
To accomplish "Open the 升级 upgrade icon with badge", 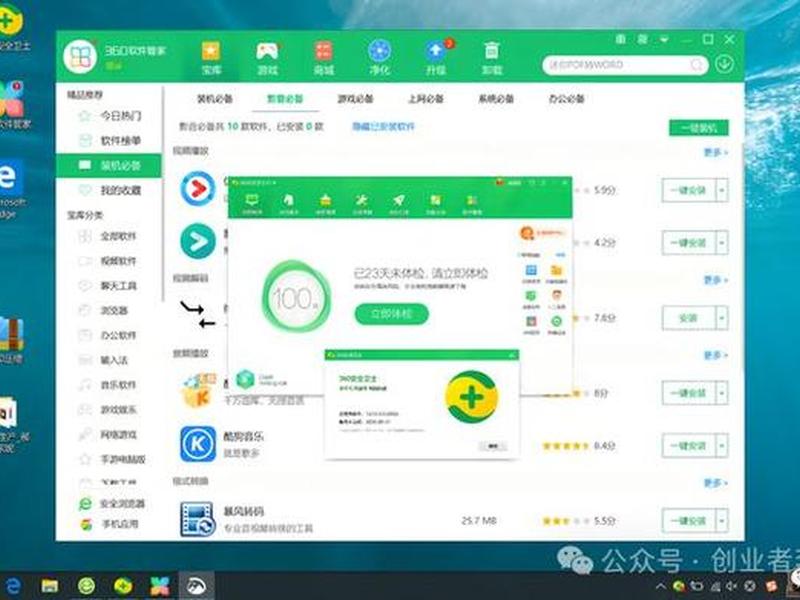I will [x=437, y=58].
